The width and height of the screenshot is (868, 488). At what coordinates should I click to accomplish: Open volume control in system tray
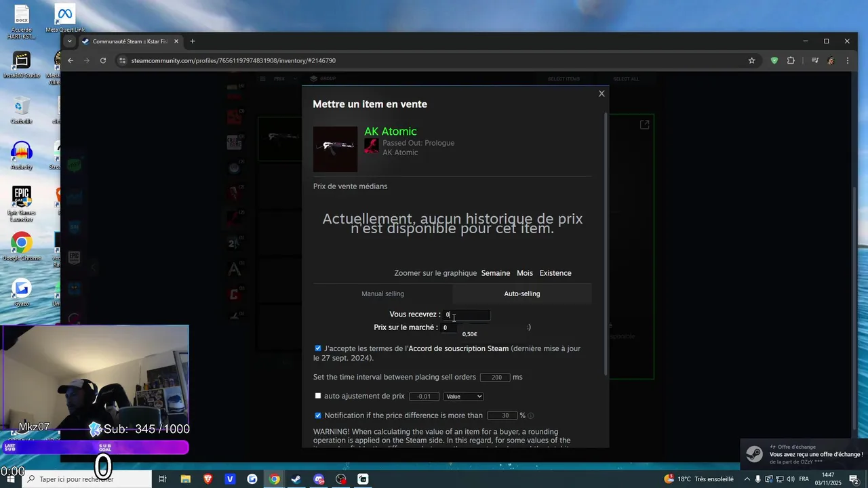pos(790,479)
